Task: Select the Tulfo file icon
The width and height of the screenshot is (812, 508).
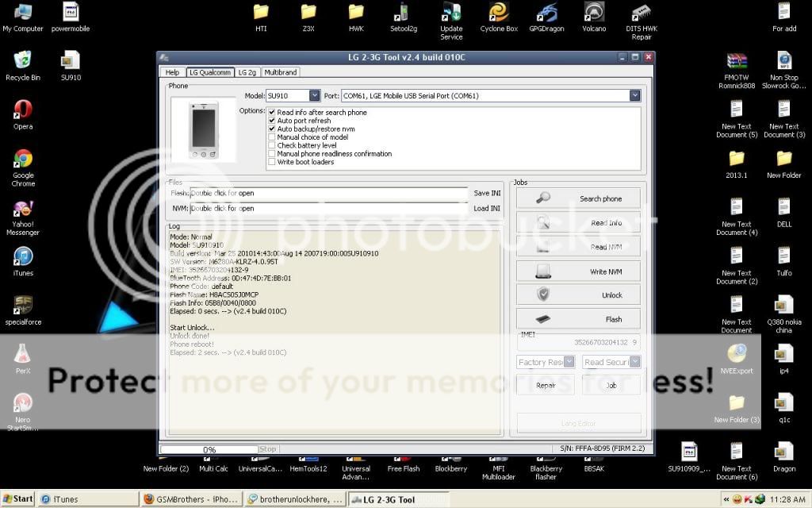Action: point(784,262)
